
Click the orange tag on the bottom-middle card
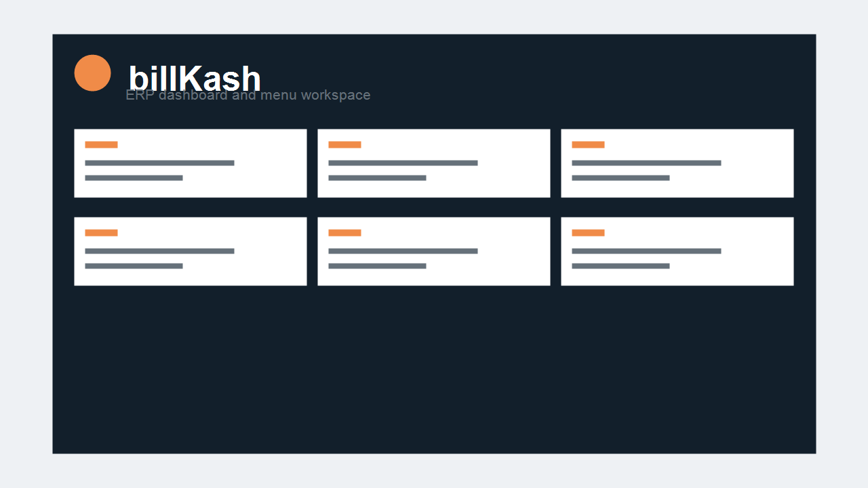pos(344,232)
